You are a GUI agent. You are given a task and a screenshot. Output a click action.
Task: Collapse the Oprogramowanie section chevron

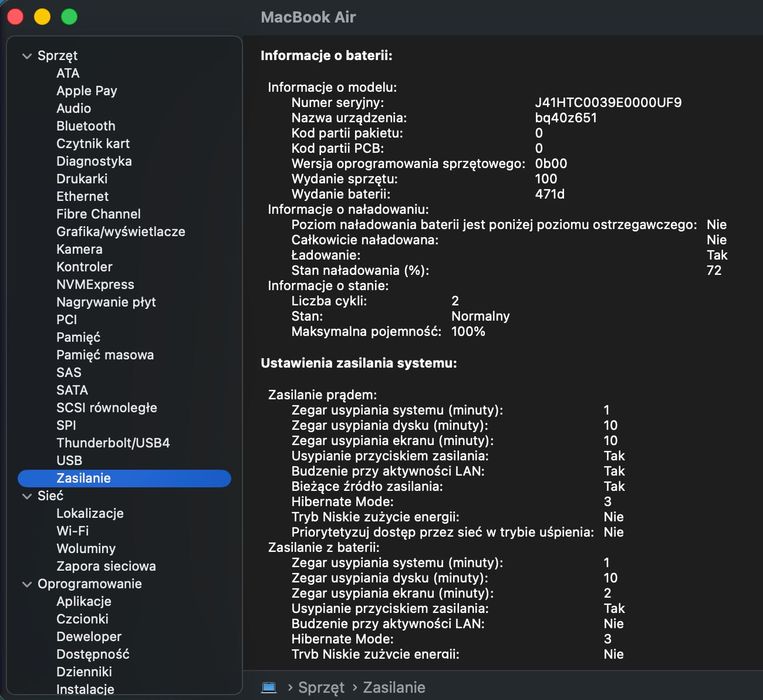(27, 584)
